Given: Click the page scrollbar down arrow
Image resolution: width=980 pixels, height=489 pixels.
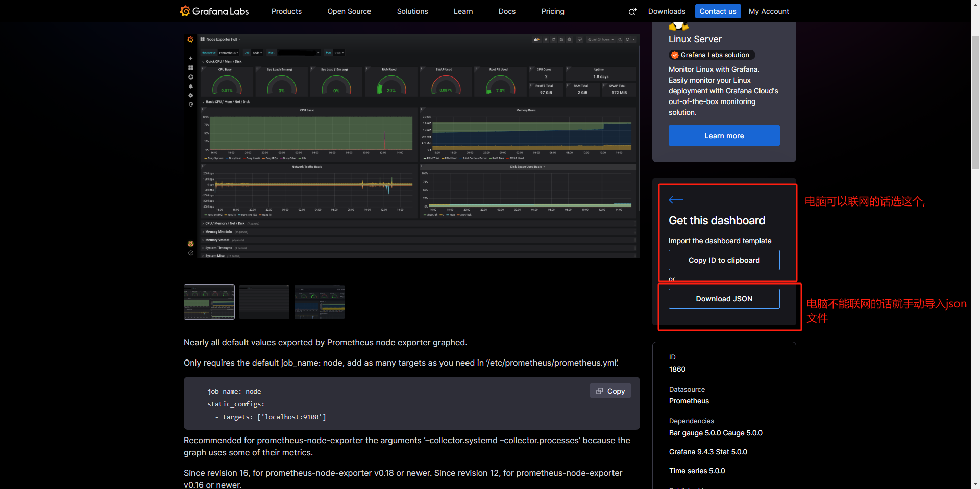Looking at the screenshot, I should click(975, 484).
